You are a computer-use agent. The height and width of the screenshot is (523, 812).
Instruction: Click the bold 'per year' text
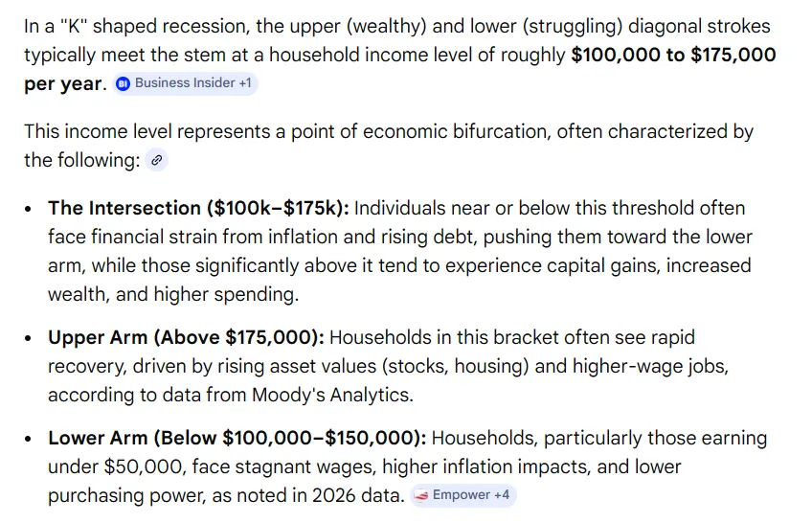coord(62,83)
